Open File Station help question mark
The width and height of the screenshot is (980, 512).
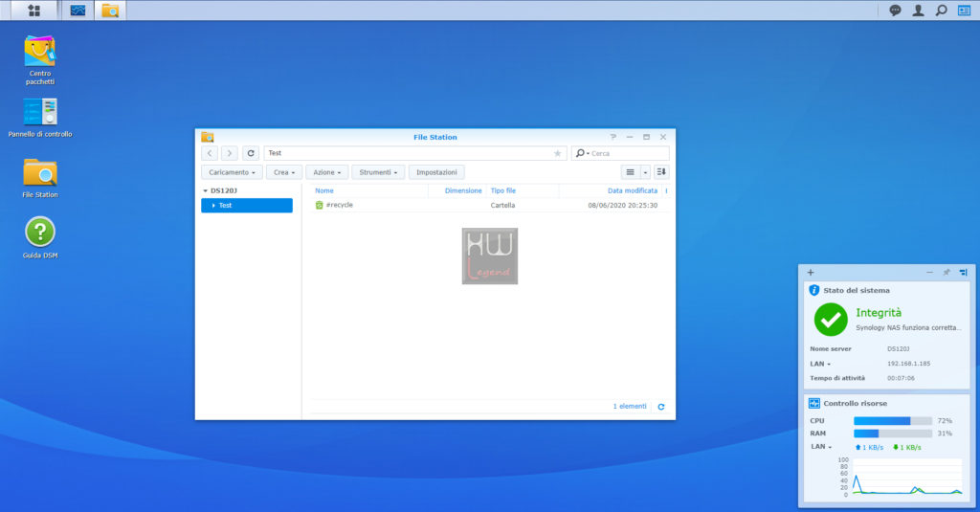pyautogui.click(x=613, y=137)
